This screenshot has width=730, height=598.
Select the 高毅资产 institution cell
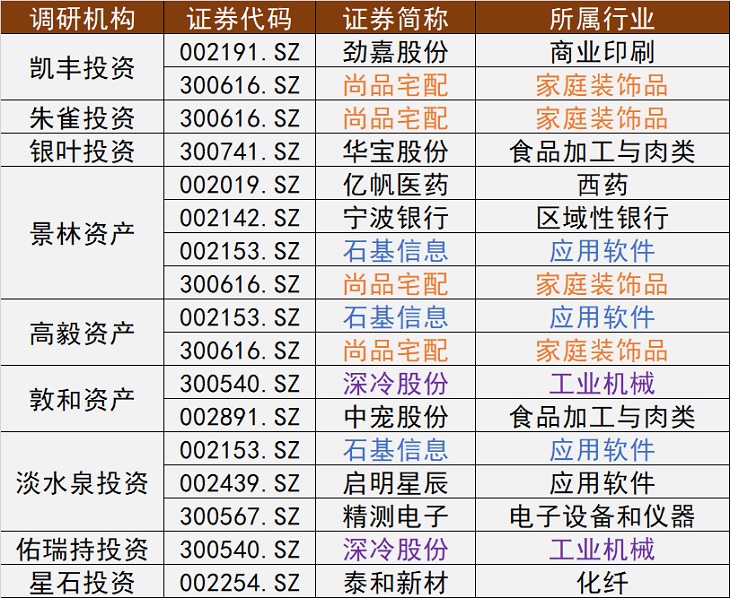pyautogui.click(x=82, y=333)
